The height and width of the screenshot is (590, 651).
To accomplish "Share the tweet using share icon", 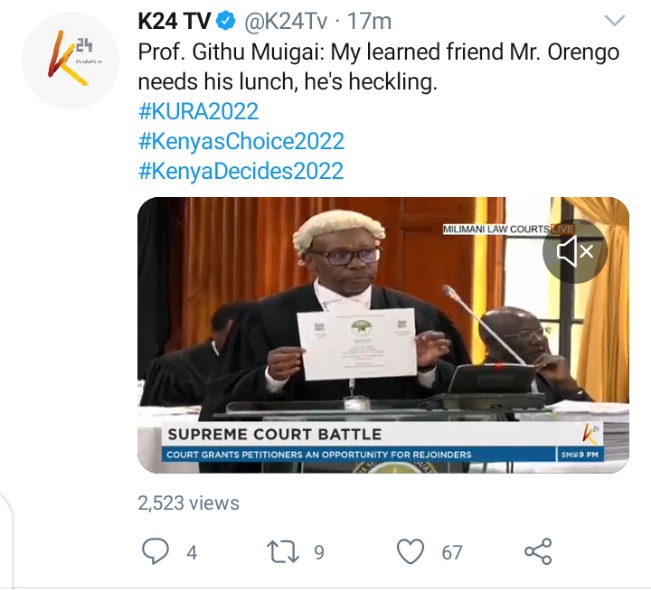I will click(538, 551).
